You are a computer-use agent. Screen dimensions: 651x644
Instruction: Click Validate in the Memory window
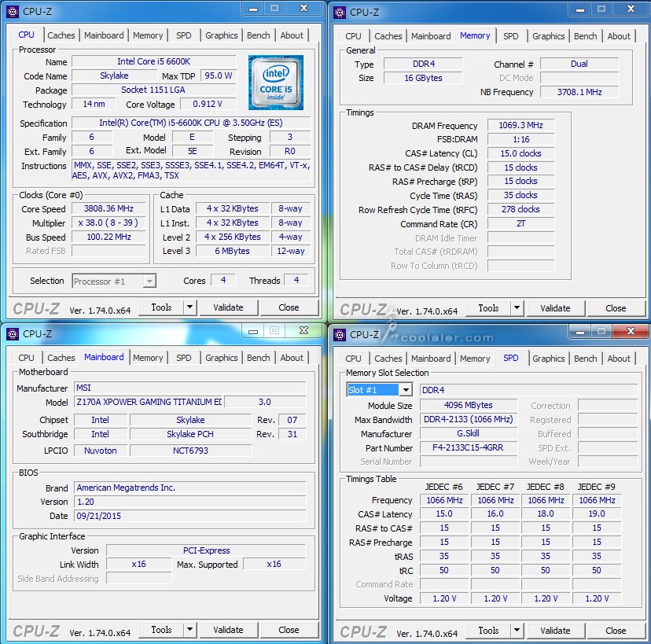pos(556,308)
